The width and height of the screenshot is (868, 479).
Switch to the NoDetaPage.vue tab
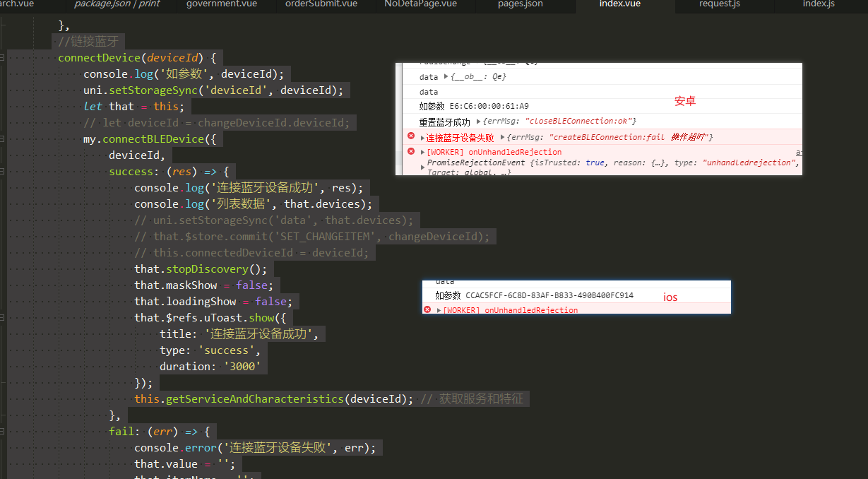coord(420,4)
